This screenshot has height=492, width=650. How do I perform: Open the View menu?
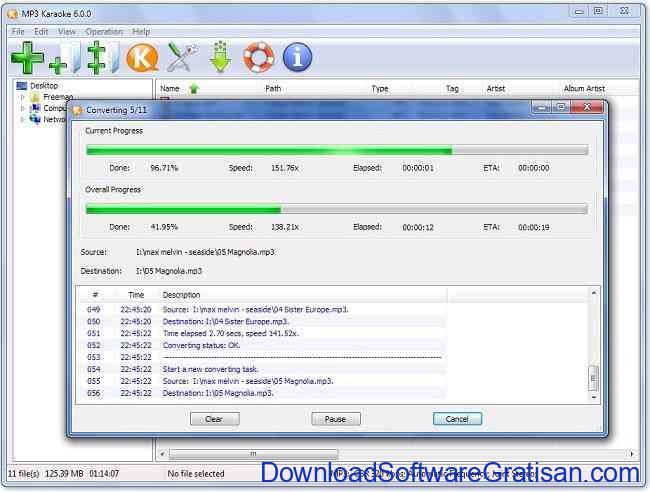[x=67, y=32]
